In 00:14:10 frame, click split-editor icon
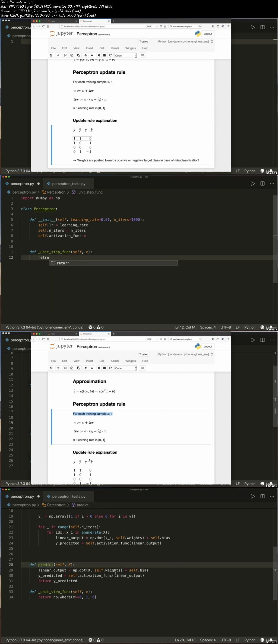Viewport: 278px width, 644px height. click(263, 496)
